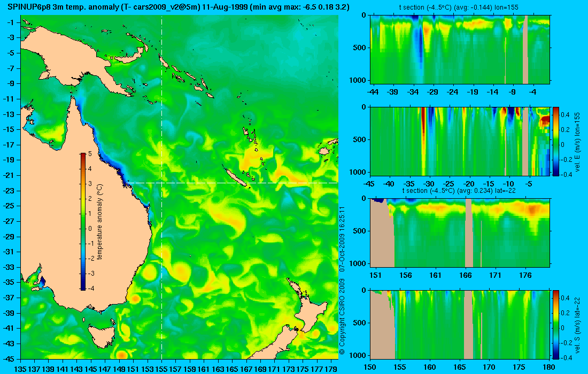Click the 'vel. S (m/s) lat=-22' axis label

[577, 324]
